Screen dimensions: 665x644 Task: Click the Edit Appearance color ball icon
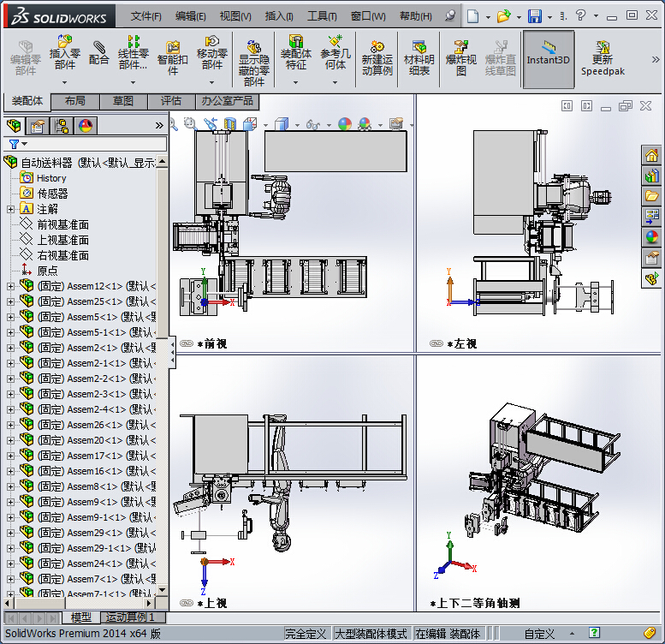click(345, 123)
